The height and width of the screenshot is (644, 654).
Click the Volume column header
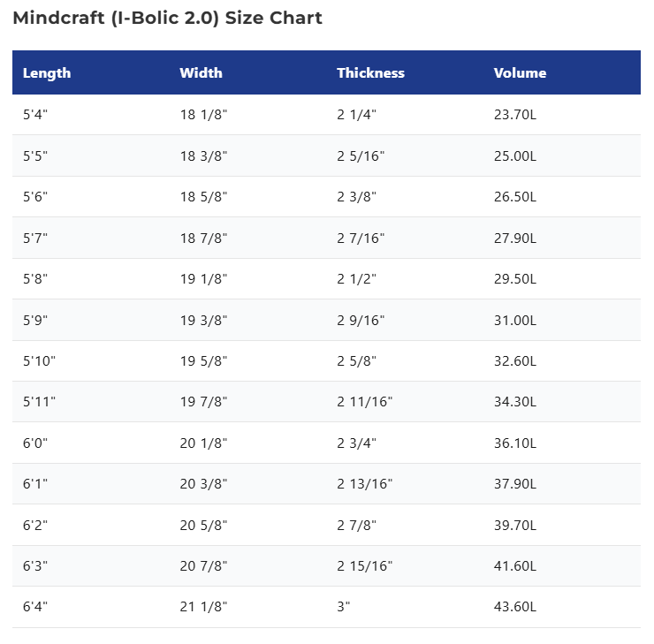pos(521,73)
